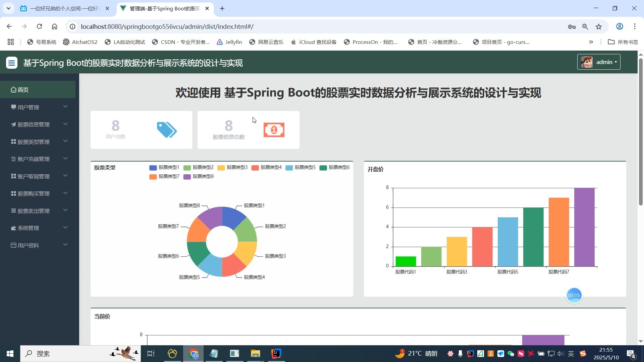Toggle the 股票类型3 legend item
This screenshot has width=644, height=362.
coord(232,167)
